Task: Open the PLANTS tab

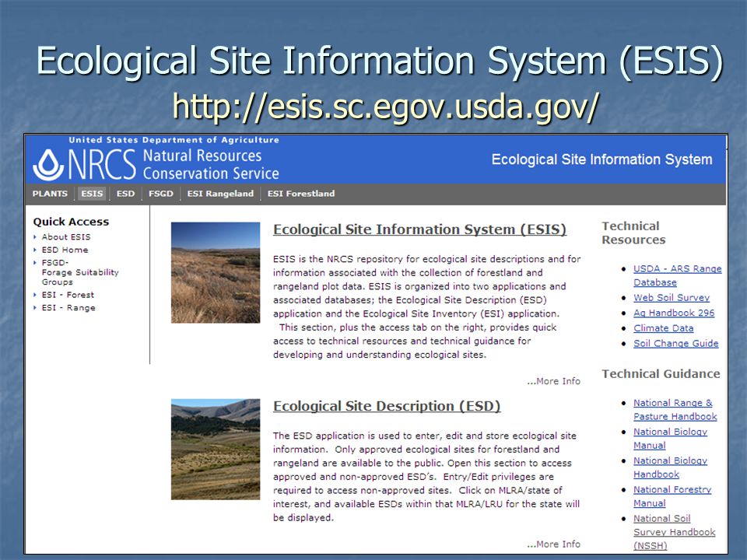Action: pyautogui.click(x=50, y=194)
